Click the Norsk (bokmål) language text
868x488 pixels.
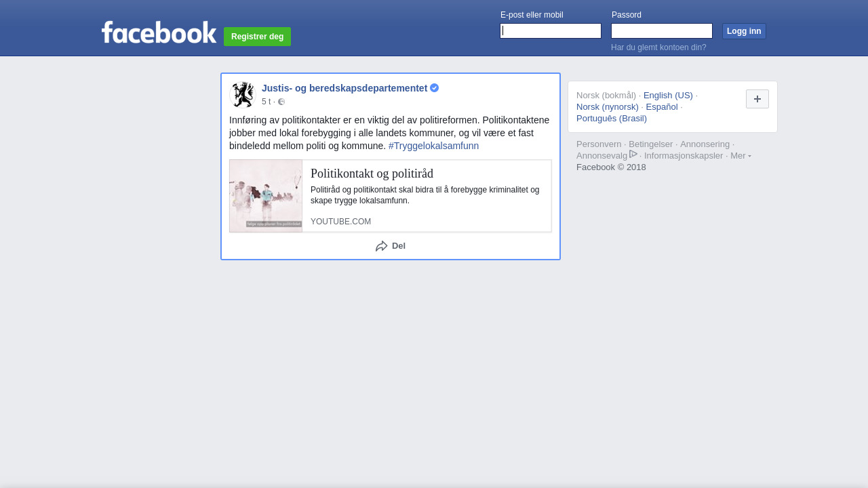(606, 96)
